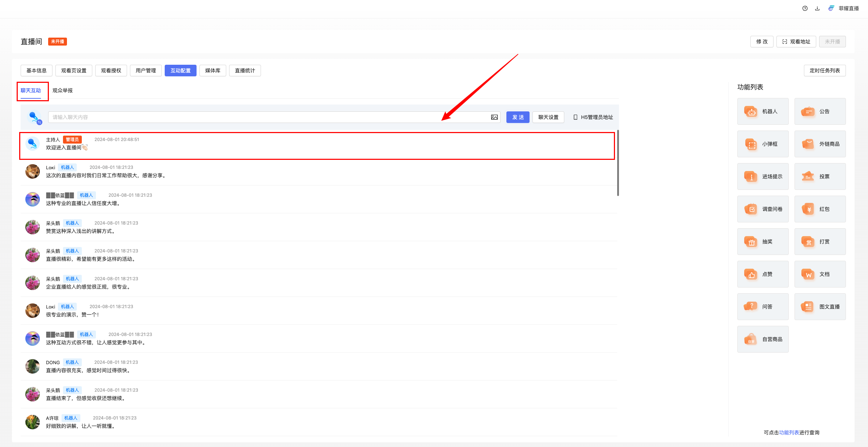
Task: Click the chat content input field
Action: tap(268, 117)
